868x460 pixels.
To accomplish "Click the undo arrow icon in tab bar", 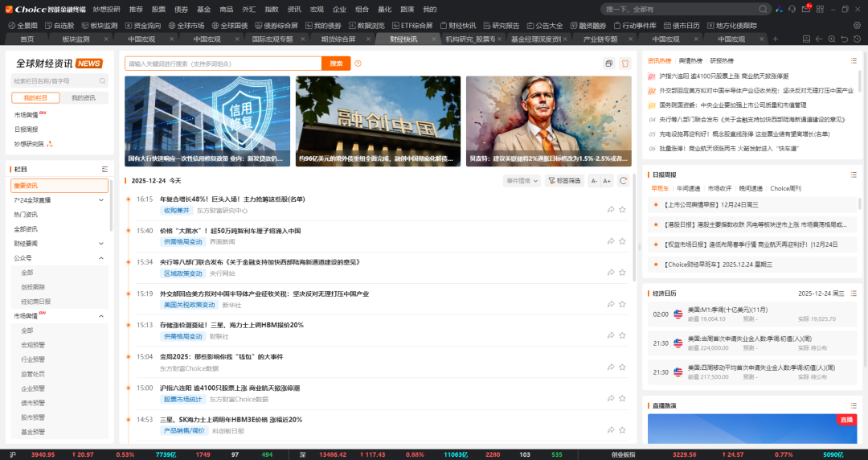I will (x=844, y=39).
